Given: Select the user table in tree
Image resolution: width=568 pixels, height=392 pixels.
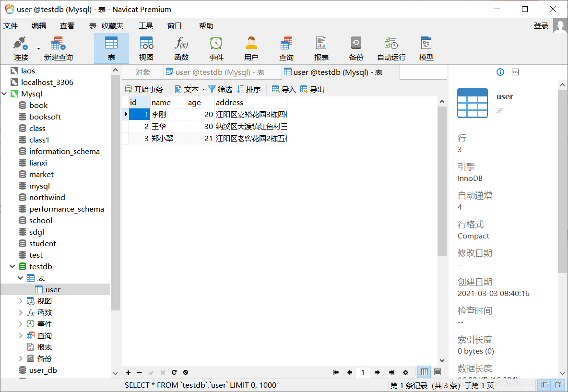Looking at the screenshot, I should pyautogui.click(x=53, y=290).
